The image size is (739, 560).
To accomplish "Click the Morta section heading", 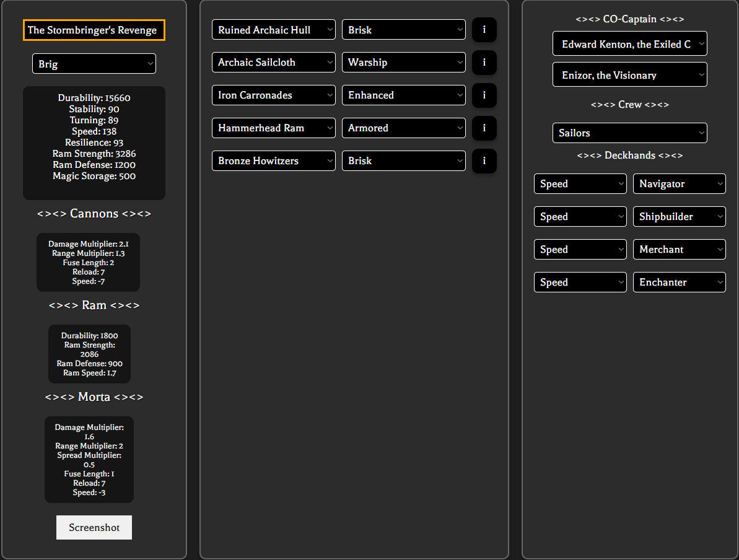I will click(94, 397).
